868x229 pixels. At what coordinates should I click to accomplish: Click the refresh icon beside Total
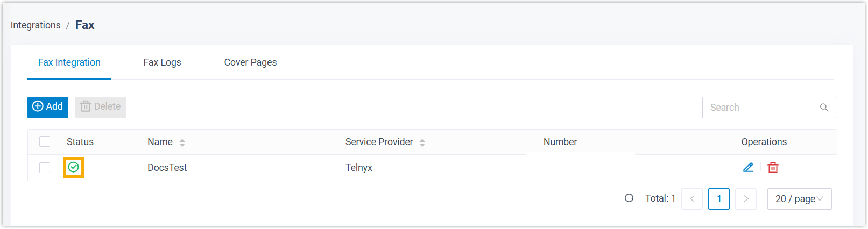pyautogui.click(x=629, y=198)
